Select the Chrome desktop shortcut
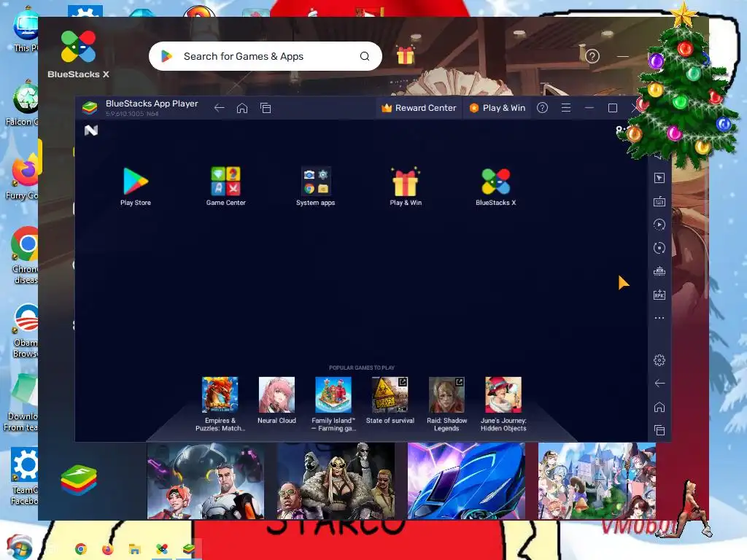 coord(24,254)
